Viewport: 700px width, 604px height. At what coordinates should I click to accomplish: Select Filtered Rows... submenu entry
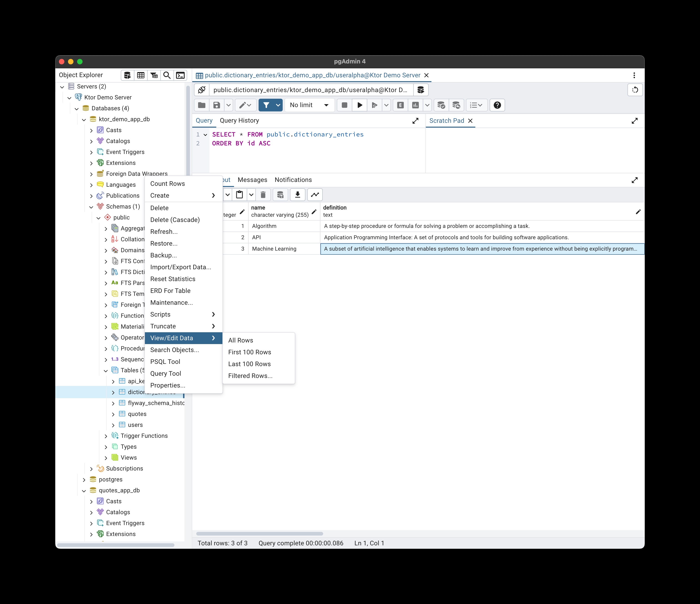tap(250, 376)
